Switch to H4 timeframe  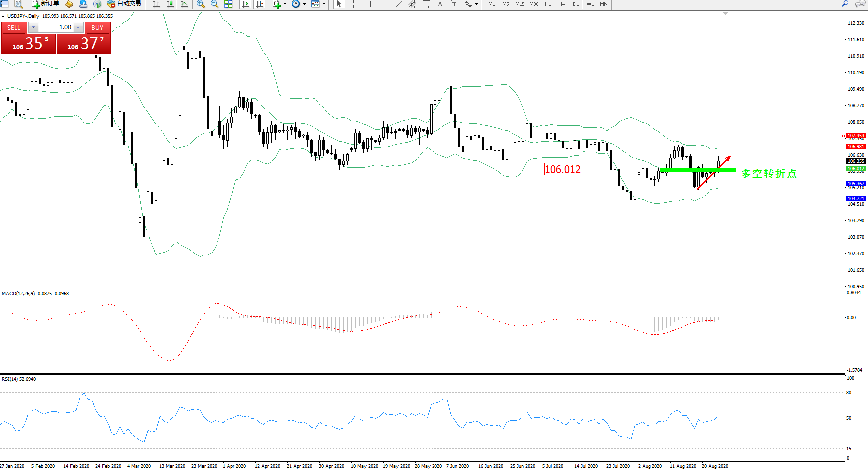pos(561,4)
